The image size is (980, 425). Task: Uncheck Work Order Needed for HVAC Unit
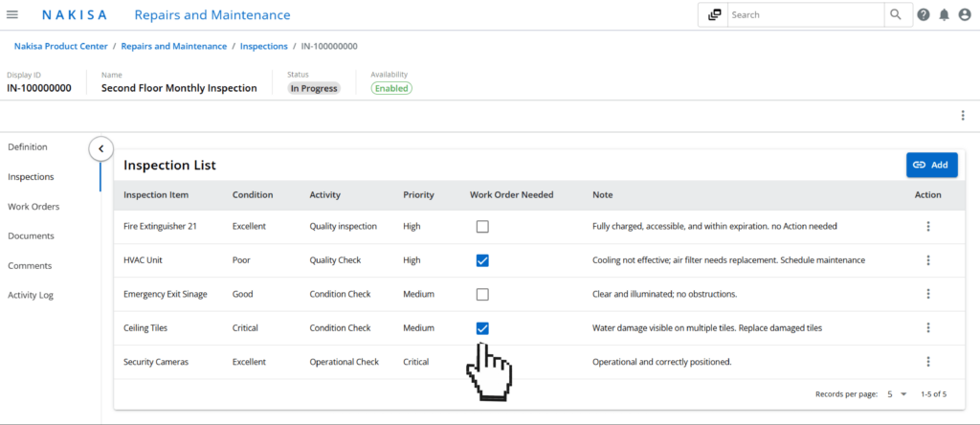(x=482, y=260)
